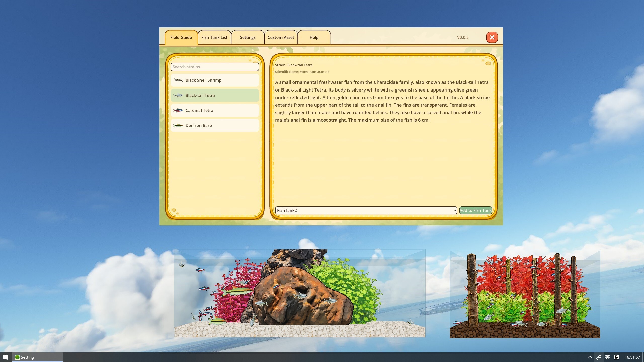Select Black Shell Shrimp in the list
Image resolution: width=644 pixels, height=362 pixels.
point(215,80)
